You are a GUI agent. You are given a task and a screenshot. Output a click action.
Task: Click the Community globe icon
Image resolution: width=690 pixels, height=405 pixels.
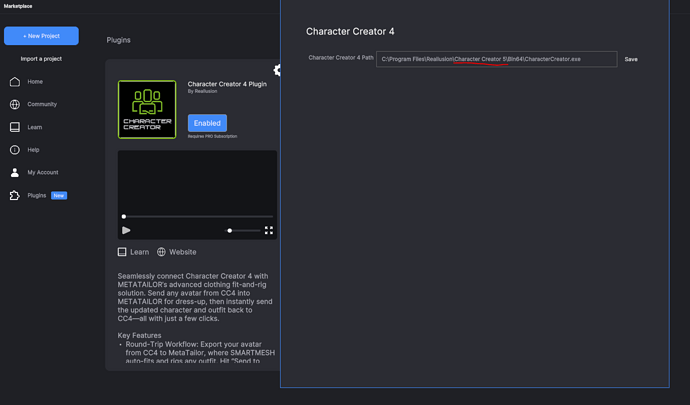[15, 104]
